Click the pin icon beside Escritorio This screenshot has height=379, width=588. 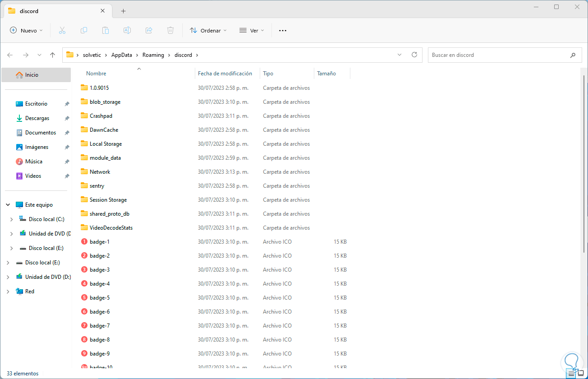coord(67,104)
